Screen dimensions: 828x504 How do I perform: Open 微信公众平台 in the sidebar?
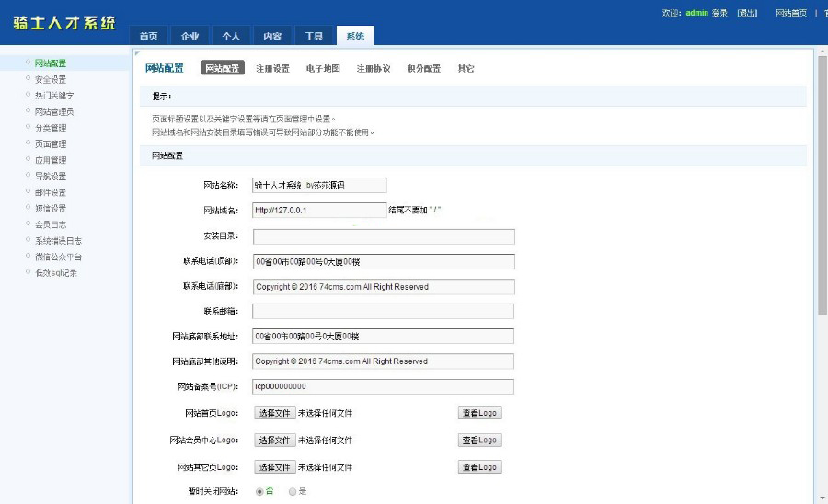point(58,257)
